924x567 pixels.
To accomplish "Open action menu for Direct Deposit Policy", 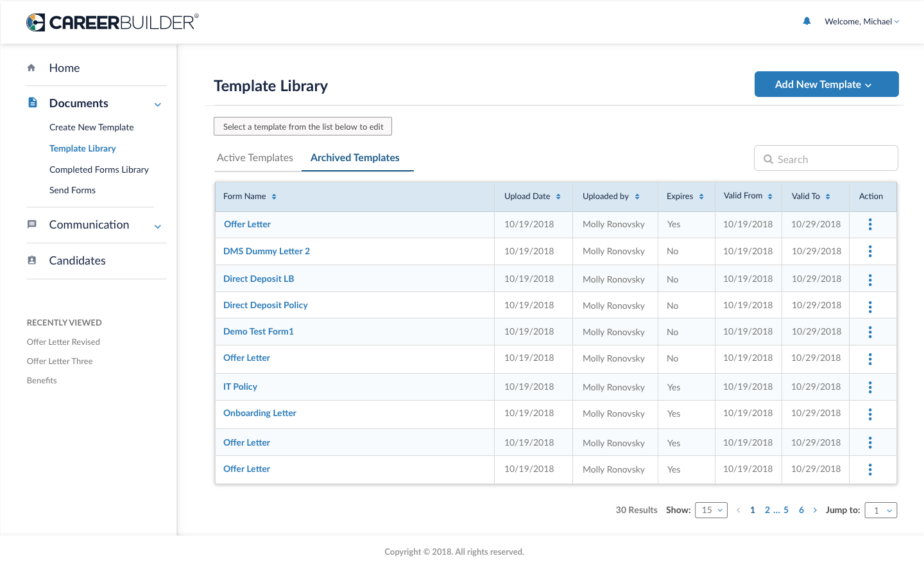I will (x=870, y=307).
